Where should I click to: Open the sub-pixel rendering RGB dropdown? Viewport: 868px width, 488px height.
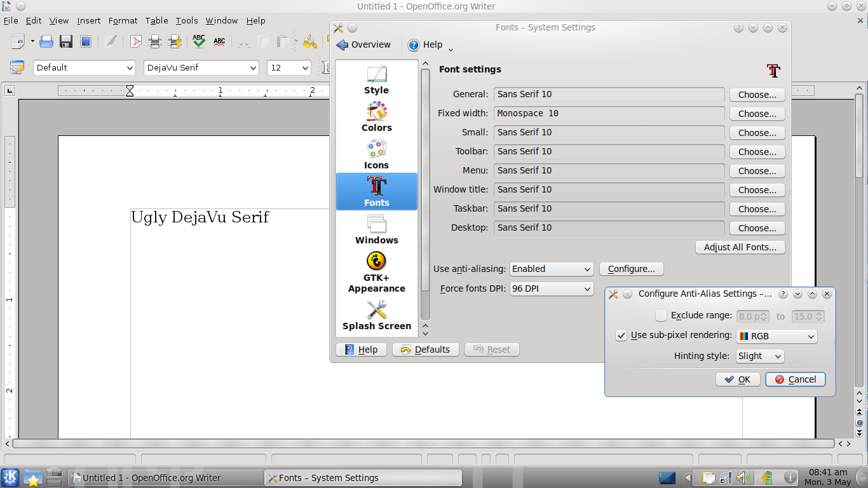[776, 336]
